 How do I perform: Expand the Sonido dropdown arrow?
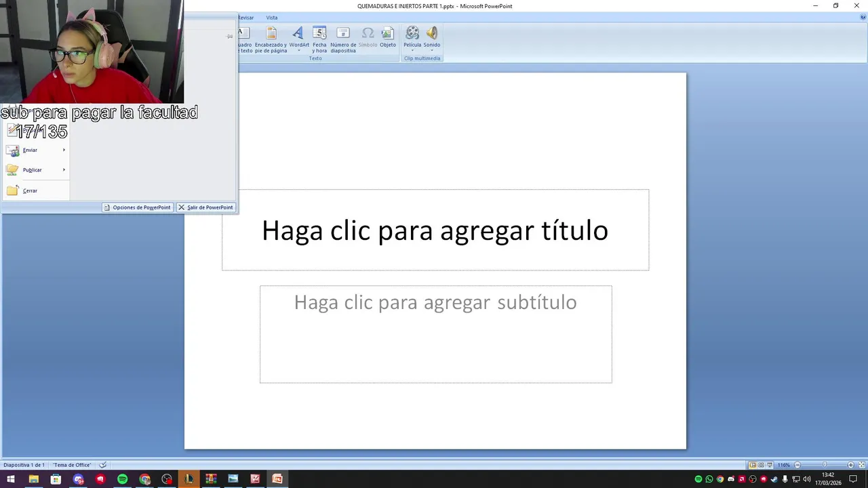pyautogui.click(x=432, y=51)
